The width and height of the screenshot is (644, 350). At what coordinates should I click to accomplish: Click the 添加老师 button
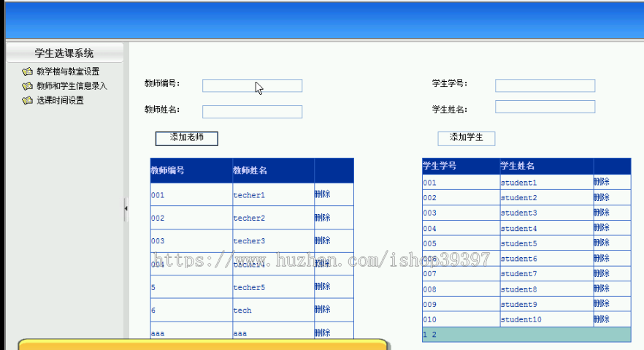coord(186,138)
